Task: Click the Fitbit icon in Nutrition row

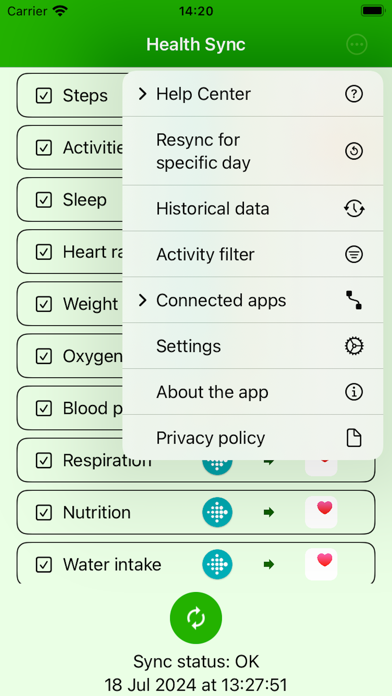Action: point(218,512)
